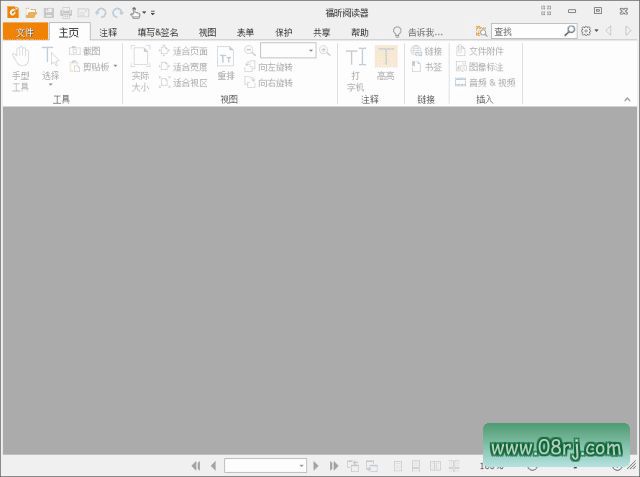This screenshot has width=640, height=477.
Task: Open the search settings gear dropdown
Action: point(589,31)
